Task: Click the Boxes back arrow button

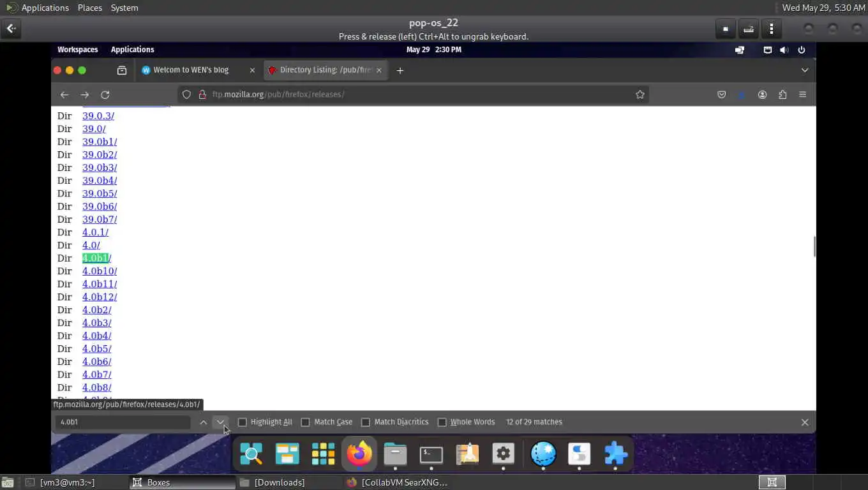Action: pyautogui.click(x=11, y=29)
